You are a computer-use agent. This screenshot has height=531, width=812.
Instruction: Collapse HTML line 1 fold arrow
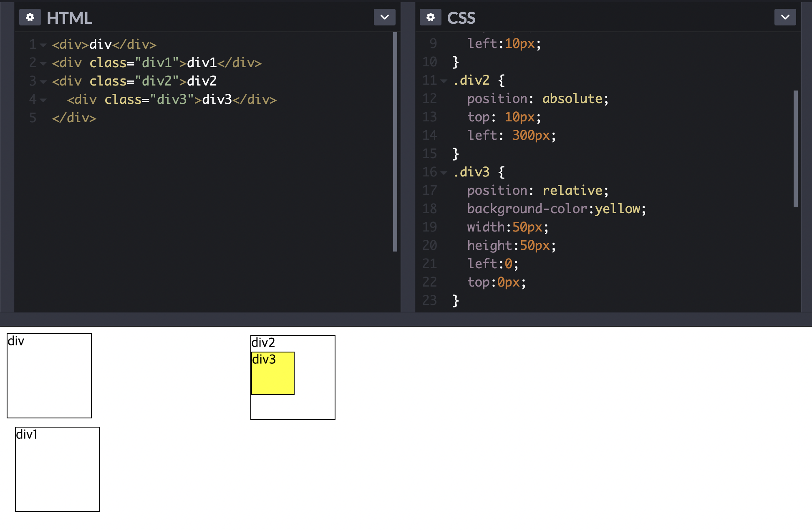[43, 45]
